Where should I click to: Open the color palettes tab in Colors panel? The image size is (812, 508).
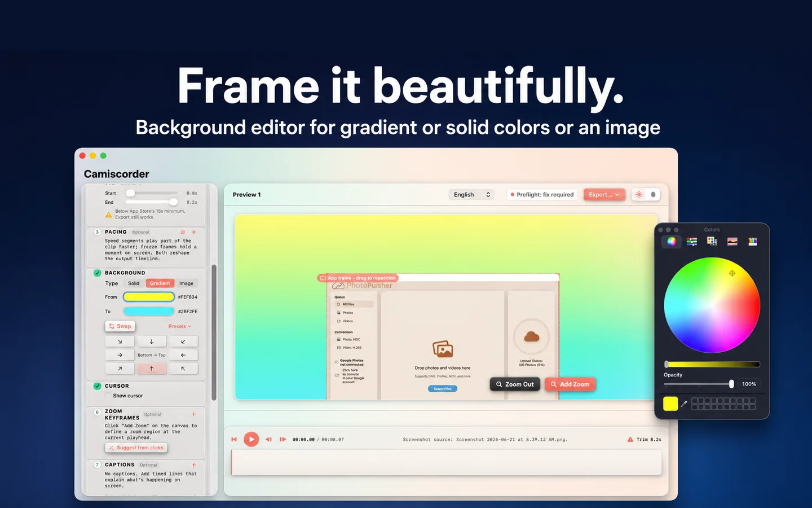click(x=712, y=242)
